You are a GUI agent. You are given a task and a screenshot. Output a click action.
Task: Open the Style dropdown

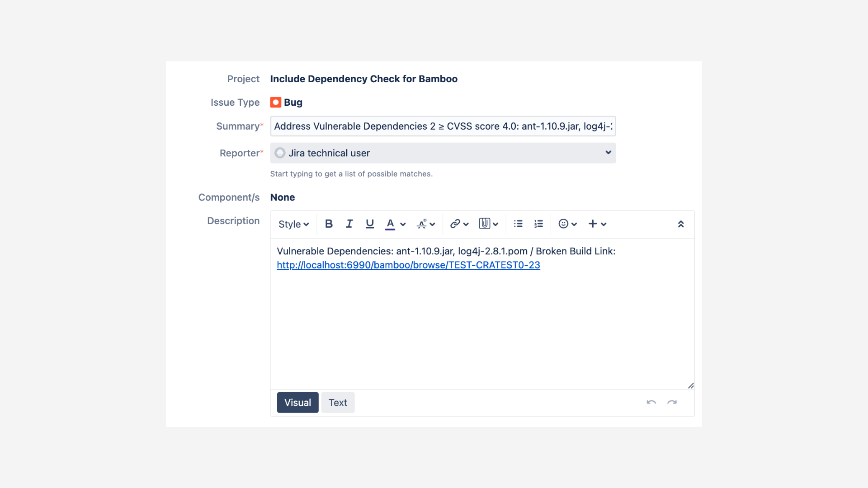293,224
